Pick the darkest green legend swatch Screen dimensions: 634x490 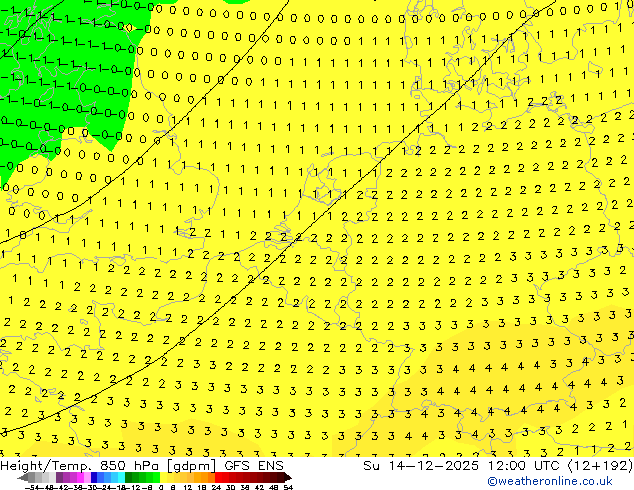[129, 477]
